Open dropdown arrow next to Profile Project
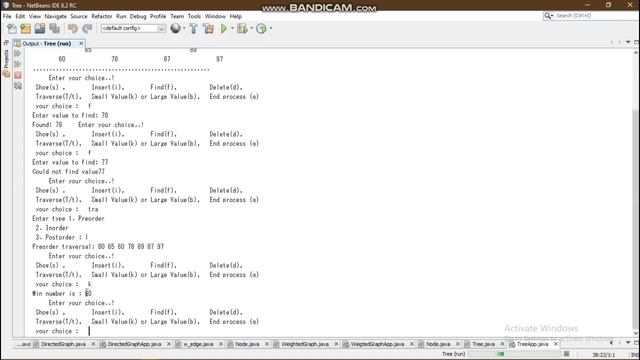This screenshot has width=640, height=360. pos(271,28)
